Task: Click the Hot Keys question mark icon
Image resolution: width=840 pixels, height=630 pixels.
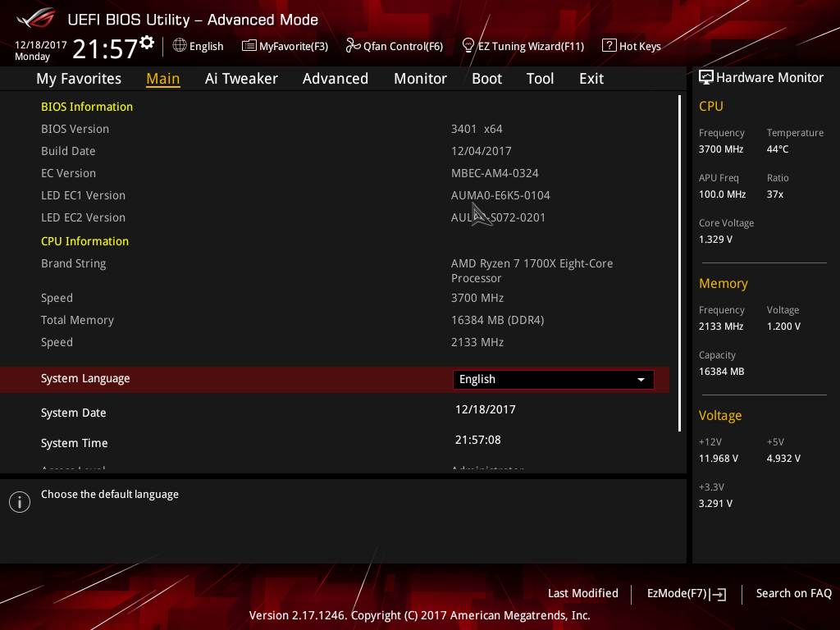Action: (x=609, y=46)
